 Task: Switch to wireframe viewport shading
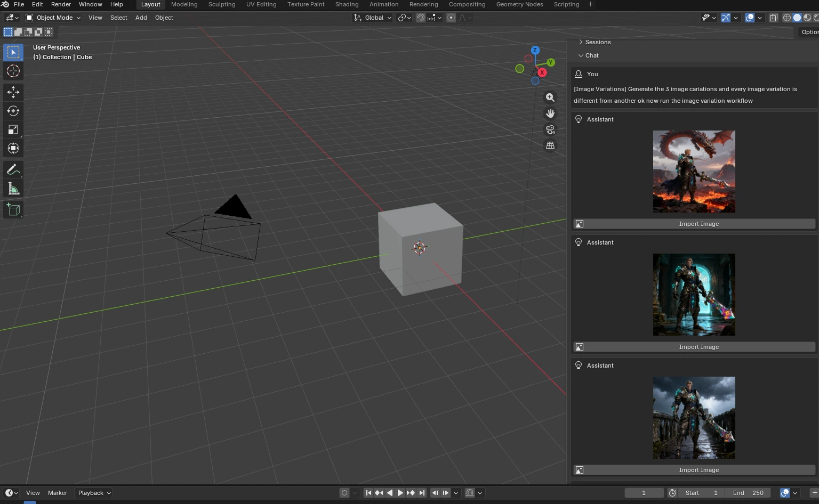pos(786,18)
